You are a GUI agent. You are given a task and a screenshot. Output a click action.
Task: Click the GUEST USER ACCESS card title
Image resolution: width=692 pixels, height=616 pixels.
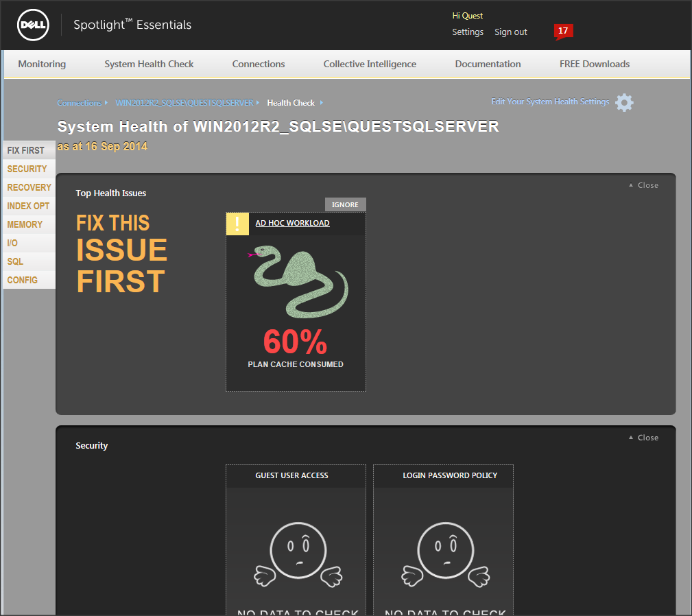pyautogui.click(x=291, y=475)
